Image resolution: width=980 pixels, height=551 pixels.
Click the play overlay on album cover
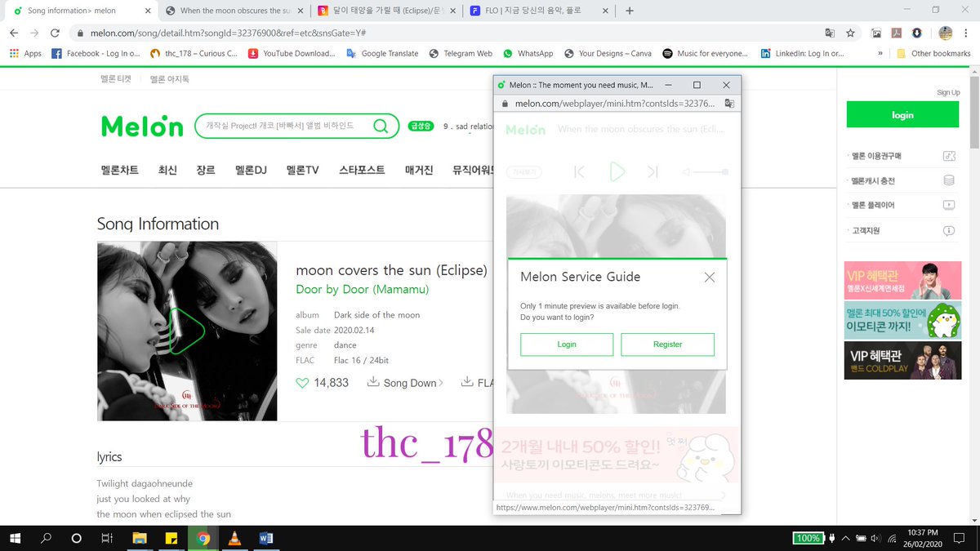coord(186,331)
